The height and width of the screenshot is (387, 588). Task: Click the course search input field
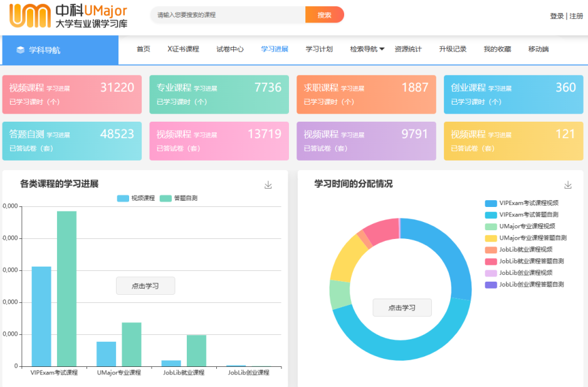pyautogui.click(x=228, y=15)
